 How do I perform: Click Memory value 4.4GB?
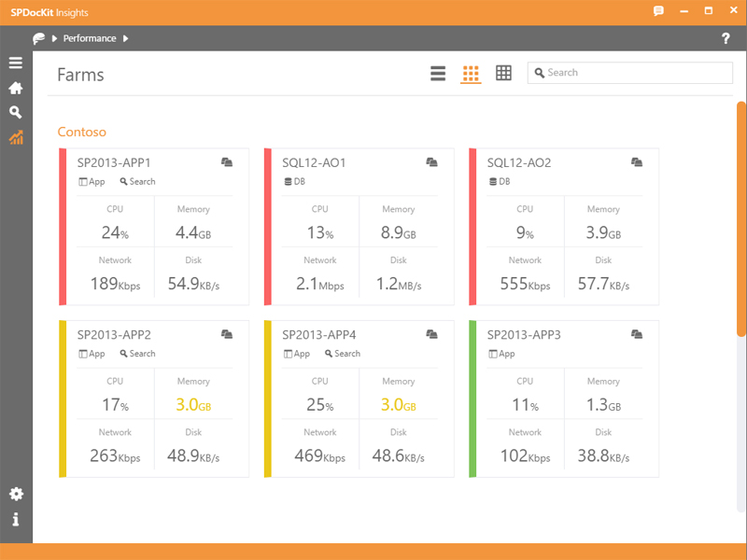[193, 232]
